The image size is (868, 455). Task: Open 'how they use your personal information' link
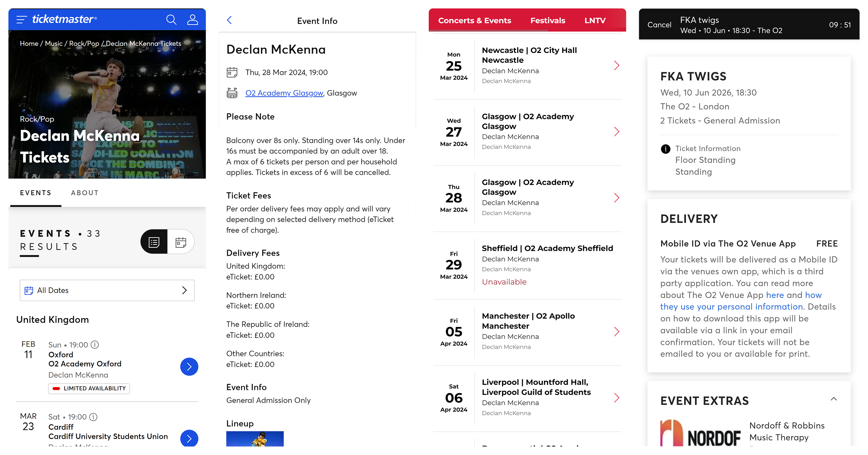point(741,301)
